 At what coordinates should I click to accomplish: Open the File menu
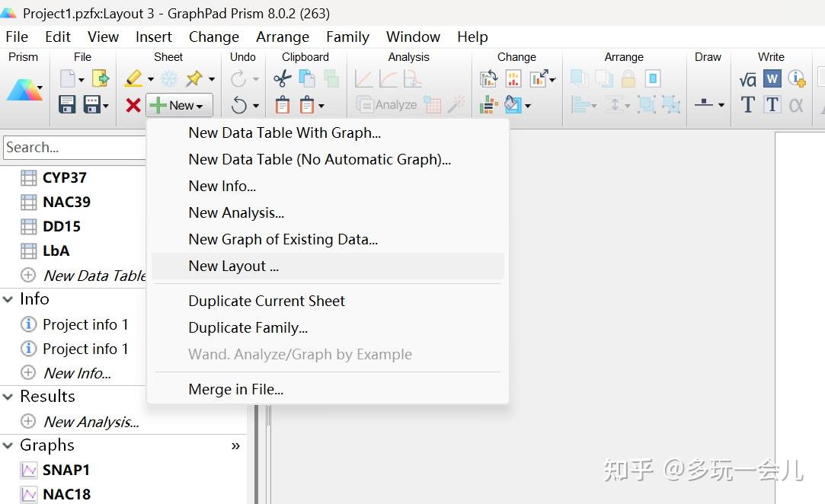[x=17, y=37]
